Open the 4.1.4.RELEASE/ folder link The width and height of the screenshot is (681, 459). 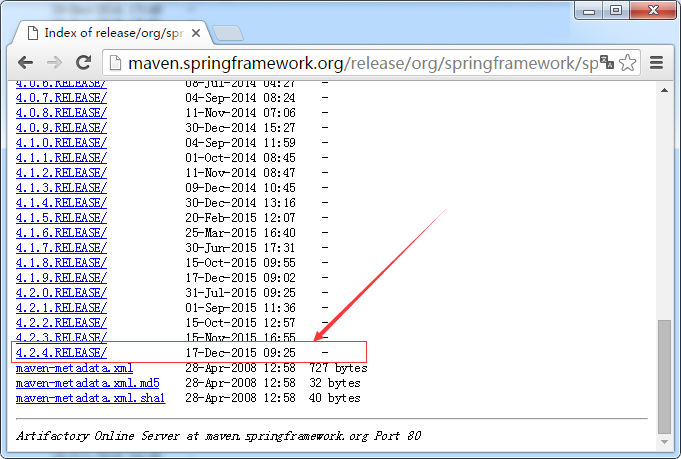(61, 203)
